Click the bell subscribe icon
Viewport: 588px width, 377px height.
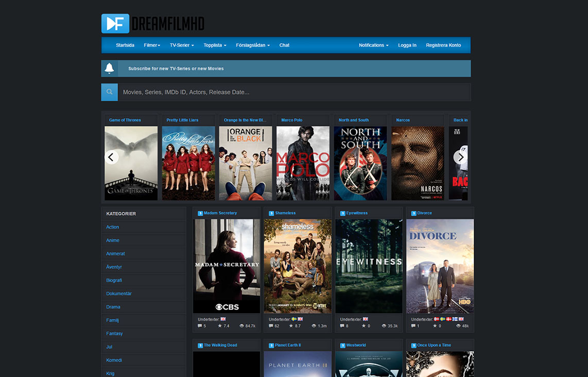click(x=109, y=68)
